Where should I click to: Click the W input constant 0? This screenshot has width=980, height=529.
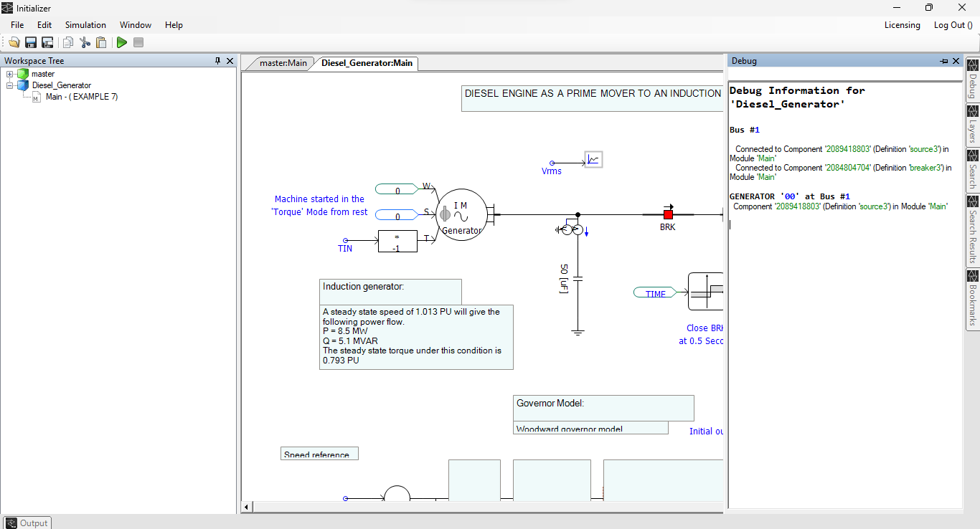click(x=397, y=191)
